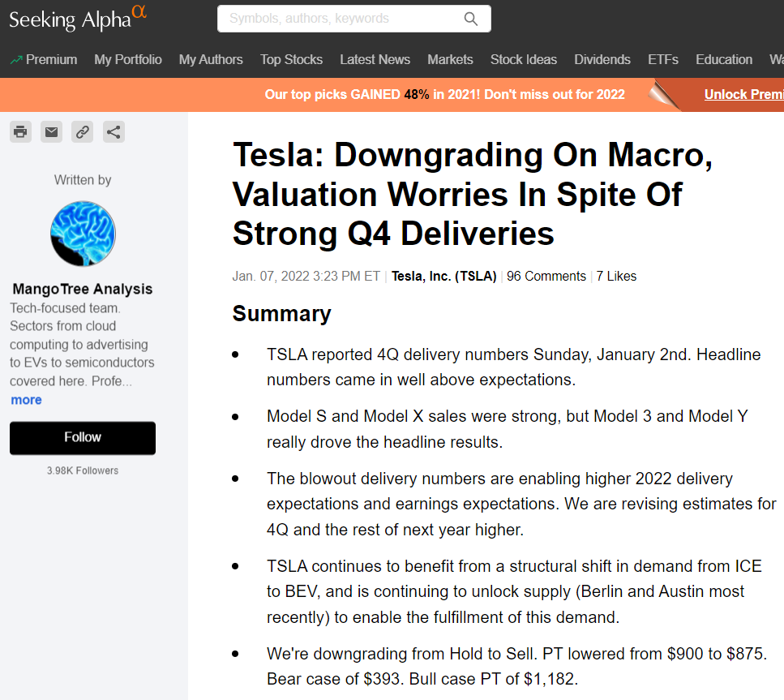Select the Dividends menu item

point(602,59)
